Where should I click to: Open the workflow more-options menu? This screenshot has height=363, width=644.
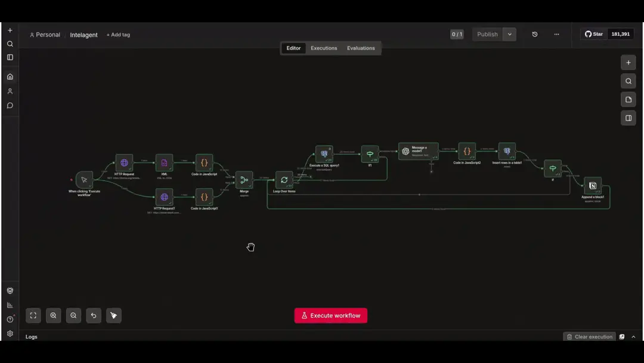tap(556, 34)
